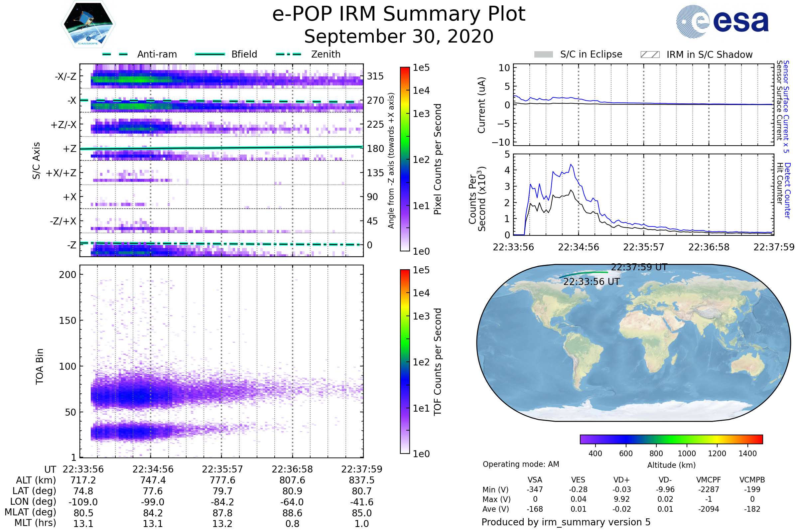
Task: Click the September 30, 2020 date text
Action: pyautogui.click(x=399, y=37)
